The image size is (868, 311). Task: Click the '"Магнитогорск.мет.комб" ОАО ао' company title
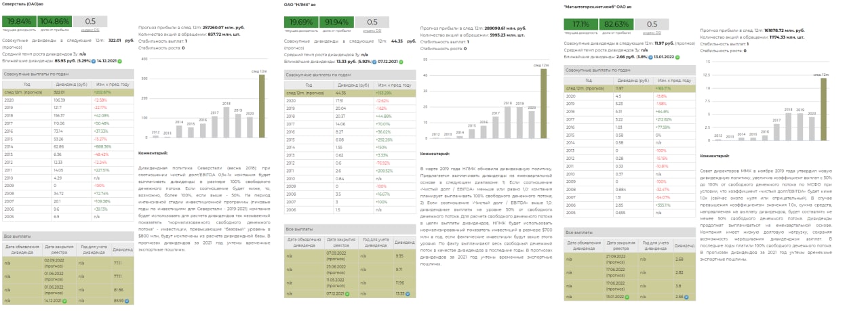[x=597, y=7]
